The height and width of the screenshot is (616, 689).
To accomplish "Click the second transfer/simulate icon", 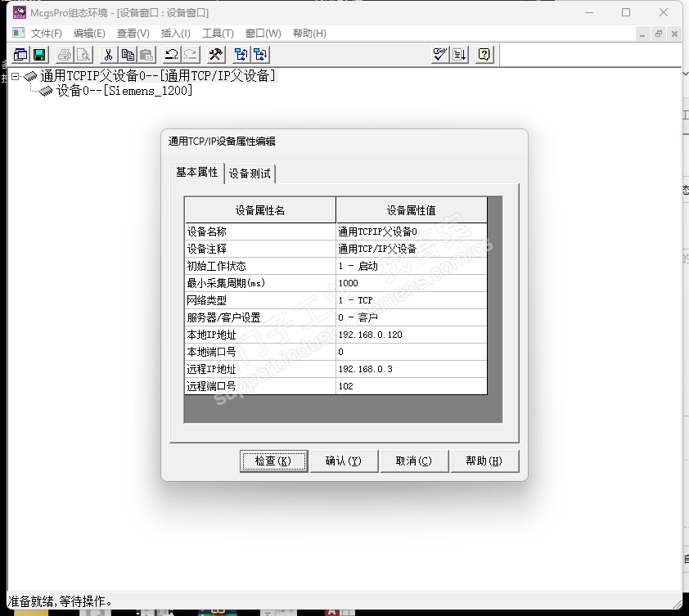I will coord(260,55).
